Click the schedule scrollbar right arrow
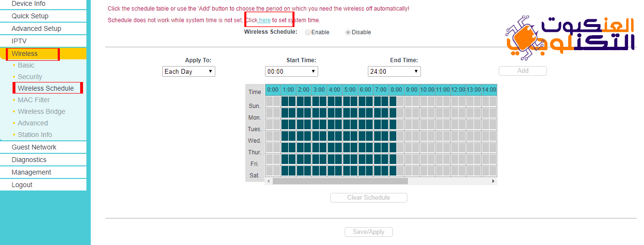 click(x=493, y=181)
